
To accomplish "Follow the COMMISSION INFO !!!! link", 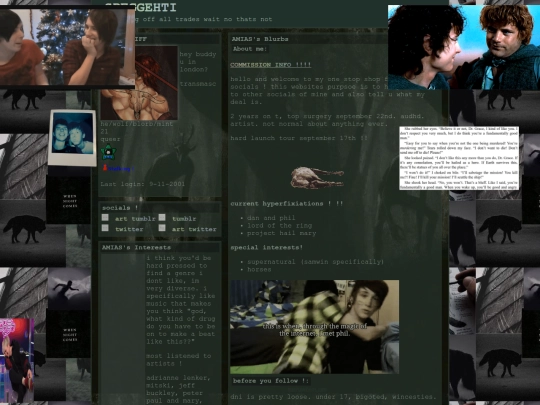I will pos(271,65).
